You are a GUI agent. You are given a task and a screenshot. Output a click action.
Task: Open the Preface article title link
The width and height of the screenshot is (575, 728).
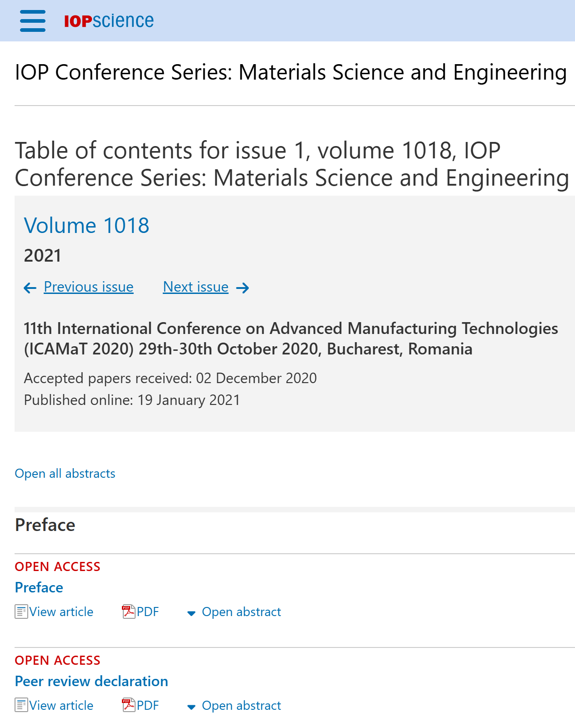39,587
